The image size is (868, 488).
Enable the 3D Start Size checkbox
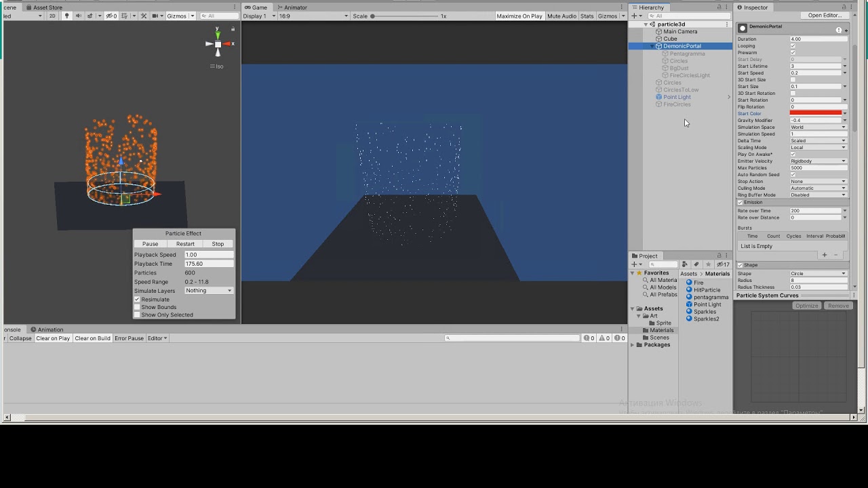click(793, 80)
